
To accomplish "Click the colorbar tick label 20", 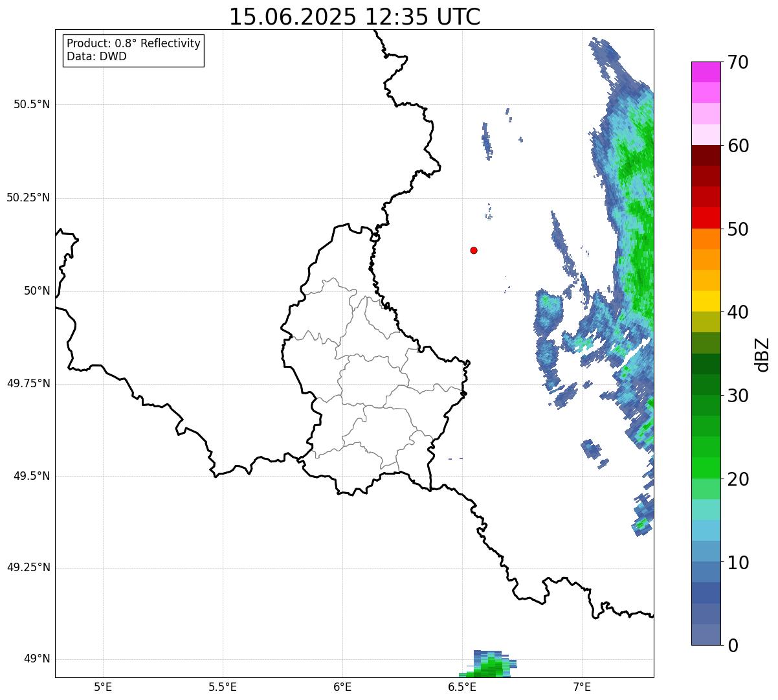I will pyautogui.click(x=738, y=479).
